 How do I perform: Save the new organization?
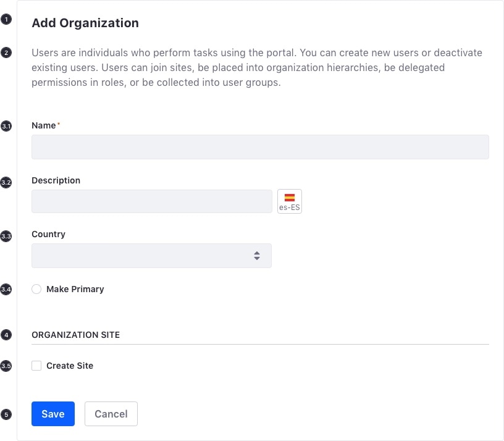(53, 414)
